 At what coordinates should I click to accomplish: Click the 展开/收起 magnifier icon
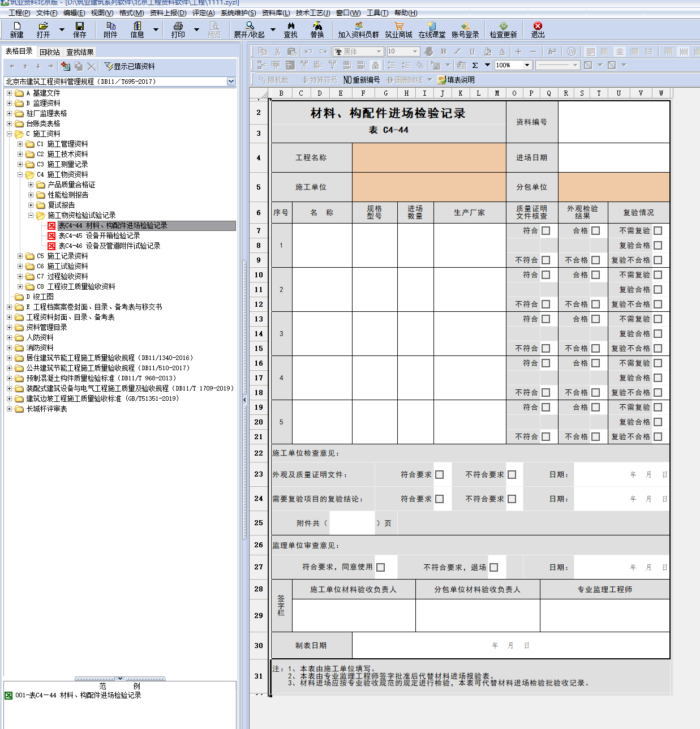click(x=250, y=26)
